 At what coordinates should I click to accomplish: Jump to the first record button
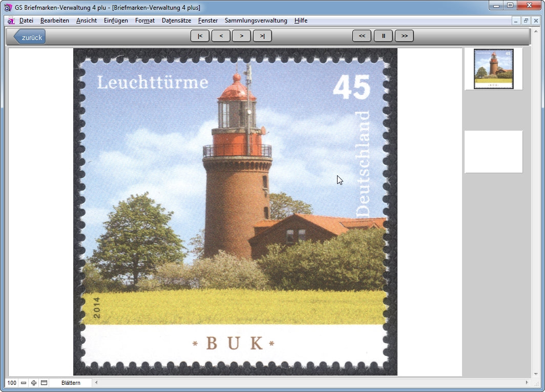click(200, 36)
